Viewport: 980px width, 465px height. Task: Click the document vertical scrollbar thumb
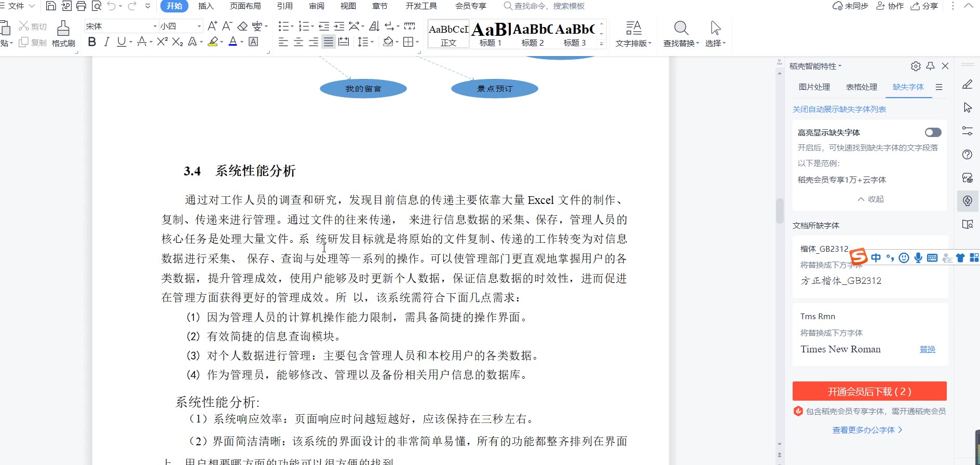click(x=780, y=211)
